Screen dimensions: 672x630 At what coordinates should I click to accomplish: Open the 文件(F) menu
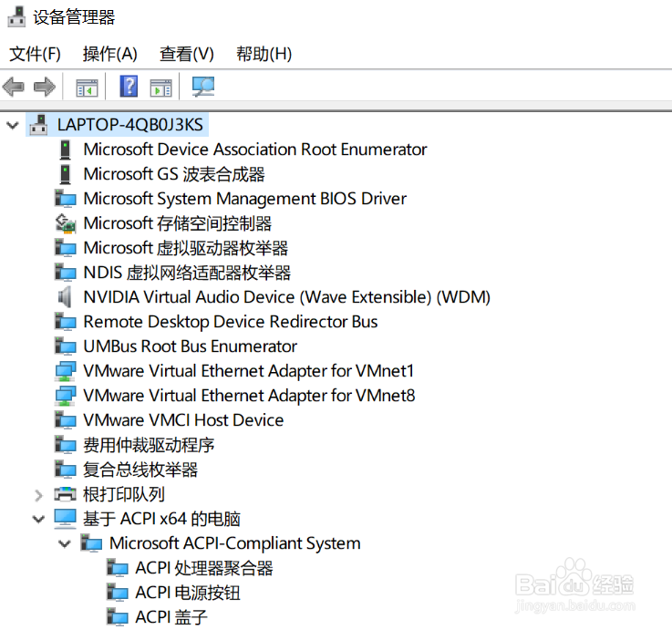[x=35, y=54]
